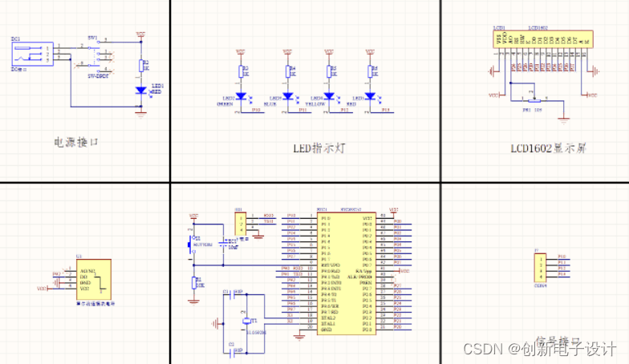
Task: Click the SW-DPDT switch label
Action: coord(98,75)
